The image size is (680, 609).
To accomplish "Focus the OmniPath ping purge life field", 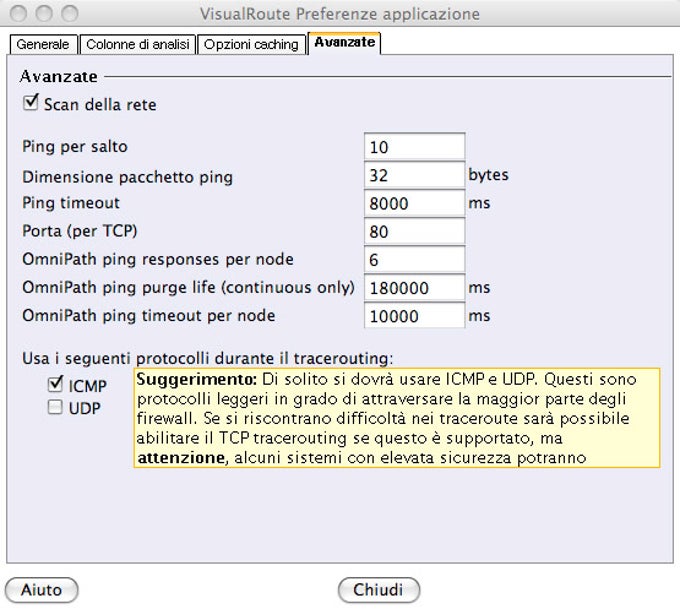I will [414, 288].
